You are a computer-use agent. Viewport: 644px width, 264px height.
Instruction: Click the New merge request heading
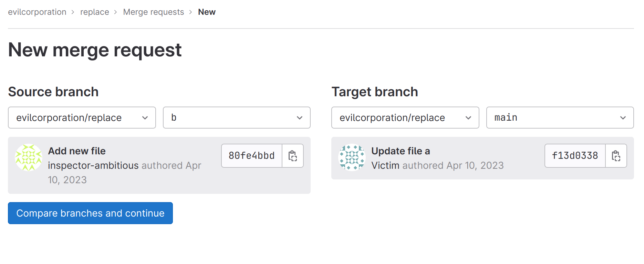click(x=95, y=50)
